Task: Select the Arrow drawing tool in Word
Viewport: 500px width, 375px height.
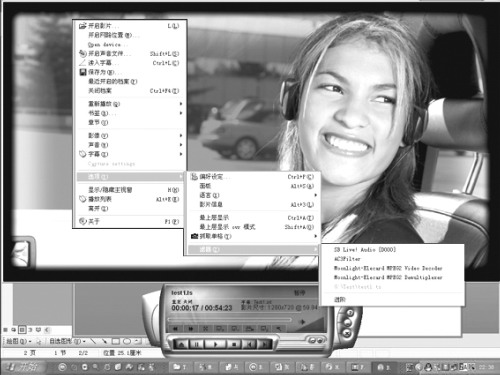Action: (x=104, y=341)
